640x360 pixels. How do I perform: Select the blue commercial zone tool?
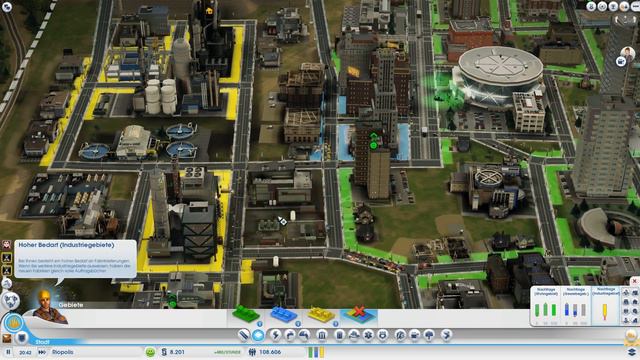click(x=284, y=315)
